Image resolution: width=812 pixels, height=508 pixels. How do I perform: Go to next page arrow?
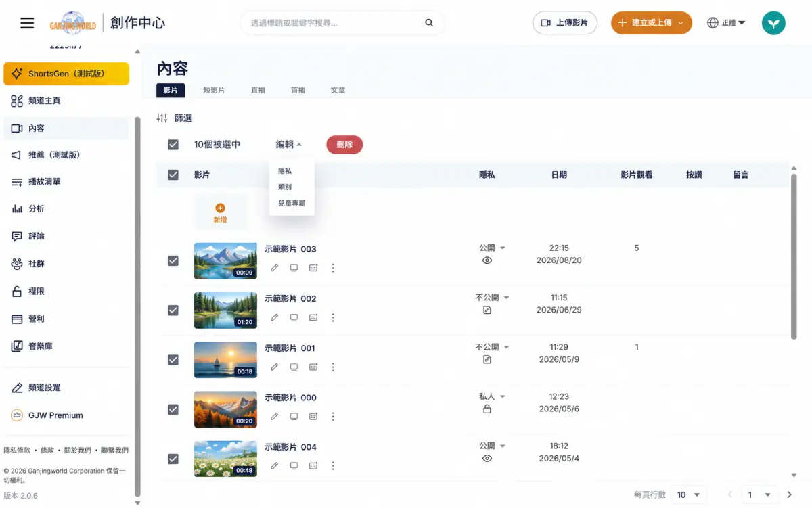click(789, 495)
